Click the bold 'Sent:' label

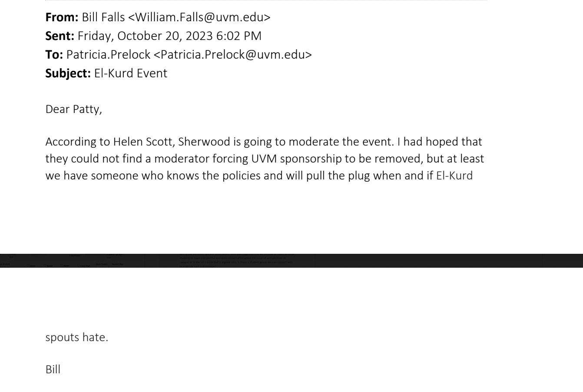[x=60, y=36]
